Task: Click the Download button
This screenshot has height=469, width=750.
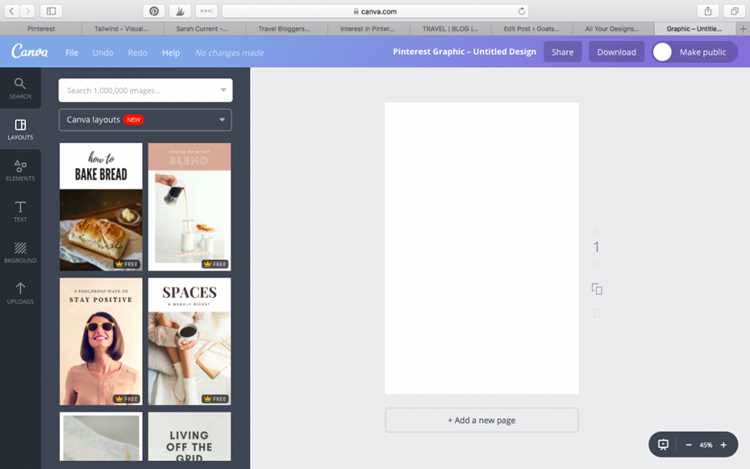Action: click(x=617, y=52)
